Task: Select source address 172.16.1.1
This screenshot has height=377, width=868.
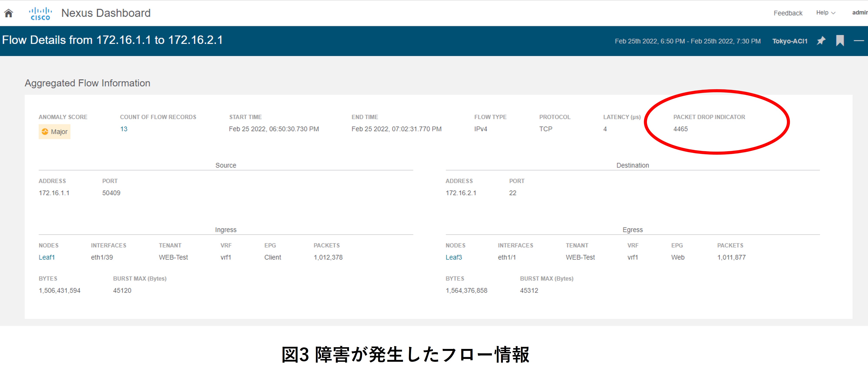Action: pyautogui.click(x=54, y=193)
